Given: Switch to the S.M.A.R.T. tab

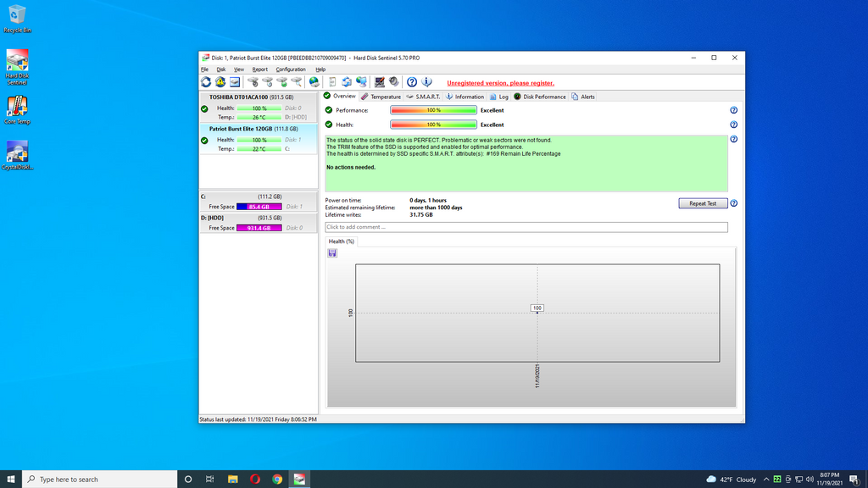Looking at the screenshot, I should [423, 97].
